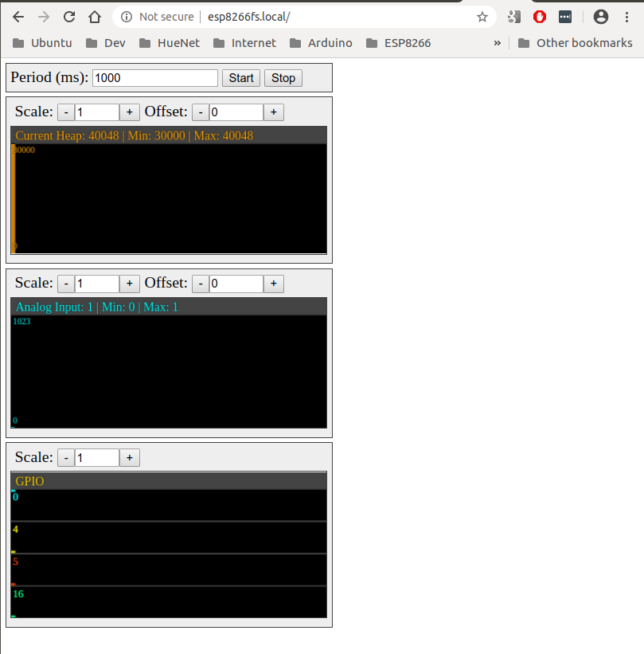Image resolution: width=644 pixels, height=654 pixels.
Task: Click the browser back arrow
Action: 18,17
